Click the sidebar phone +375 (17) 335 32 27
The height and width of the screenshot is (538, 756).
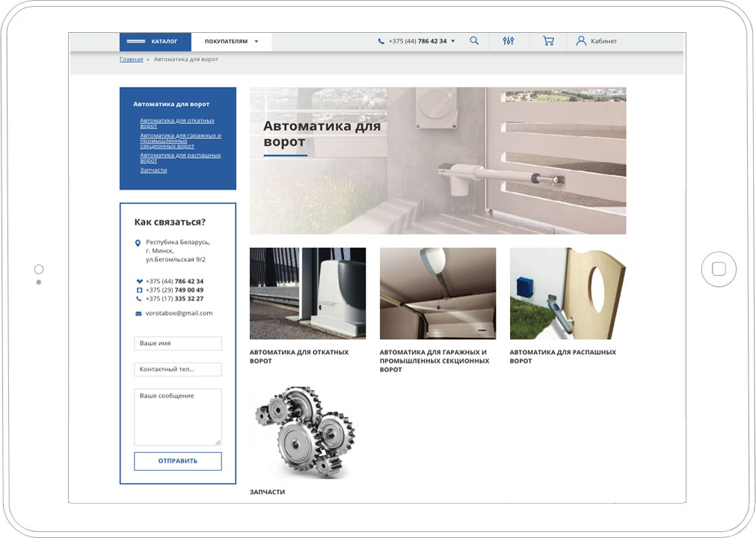174,299
